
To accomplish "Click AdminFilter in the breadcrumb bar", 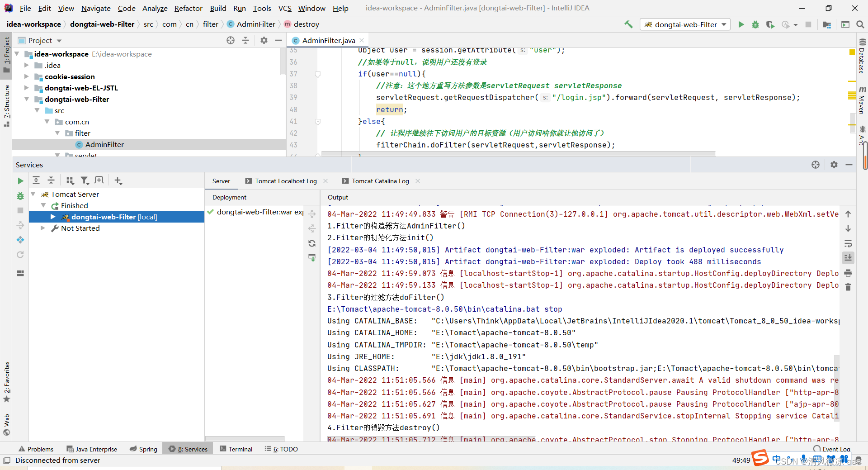I will tap(251, 24).
